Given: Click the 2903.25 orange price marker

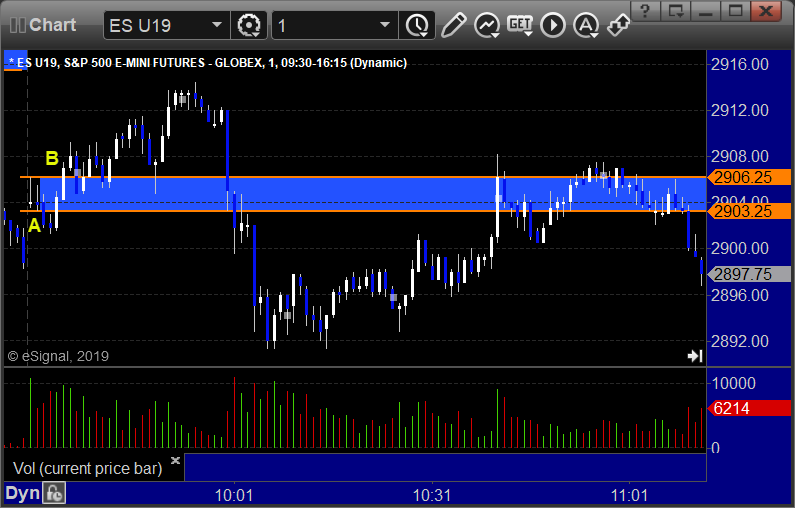Looking at the screenshot, I should [x=749, y=211].
